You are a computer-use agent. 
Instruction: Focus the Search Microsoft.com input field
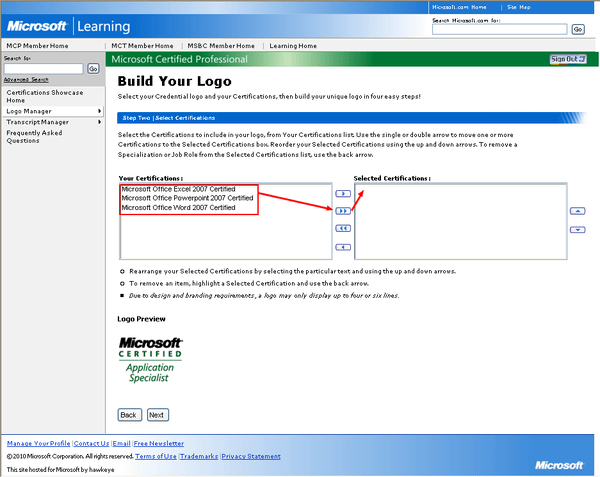(499, 29)
